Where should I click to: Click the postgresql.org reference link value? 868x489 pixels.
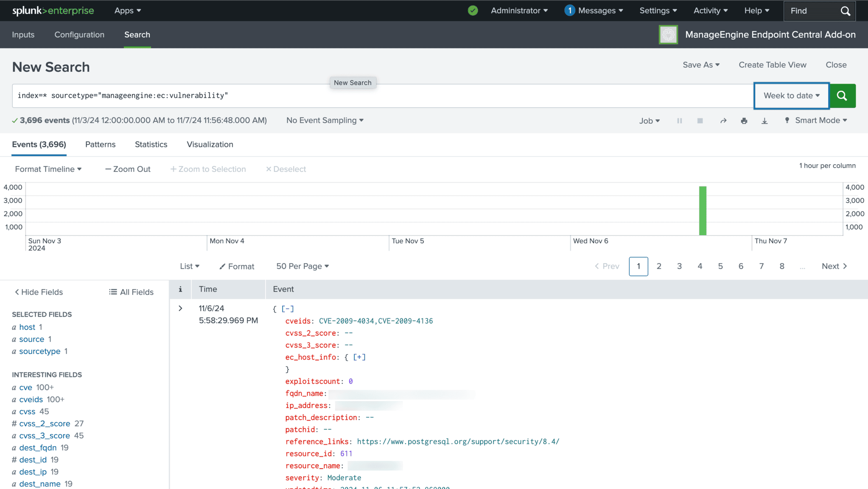pyautogui.click(x=458, y=441)
